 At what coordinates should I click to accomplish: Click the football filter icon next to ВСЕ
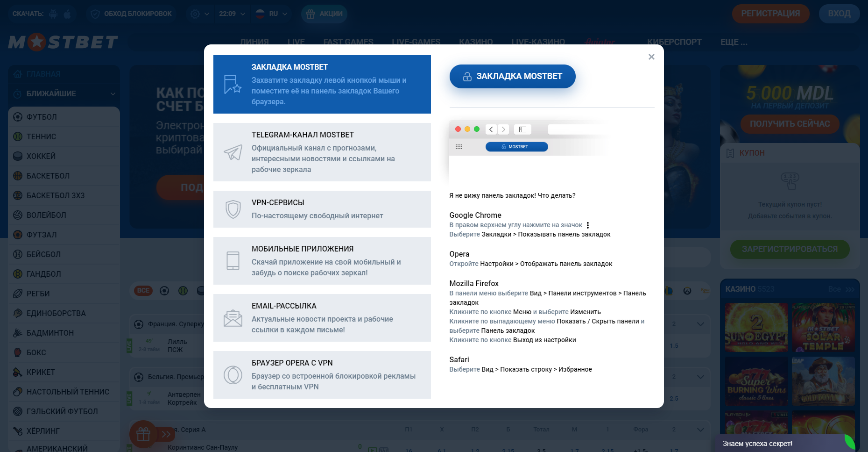coord(164,291)
